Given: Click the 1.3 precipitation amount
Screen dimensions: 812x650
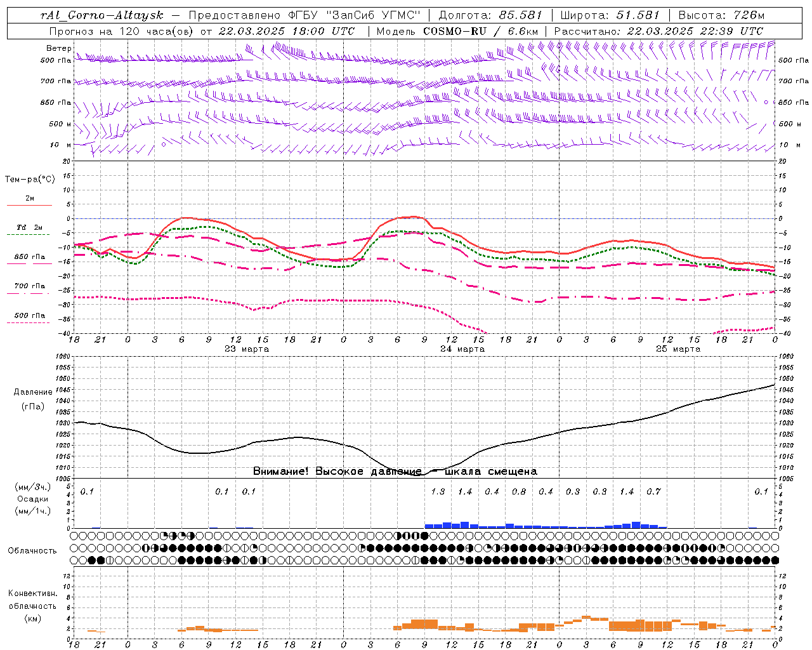Looking at the screenshot, I should (438, 491).
